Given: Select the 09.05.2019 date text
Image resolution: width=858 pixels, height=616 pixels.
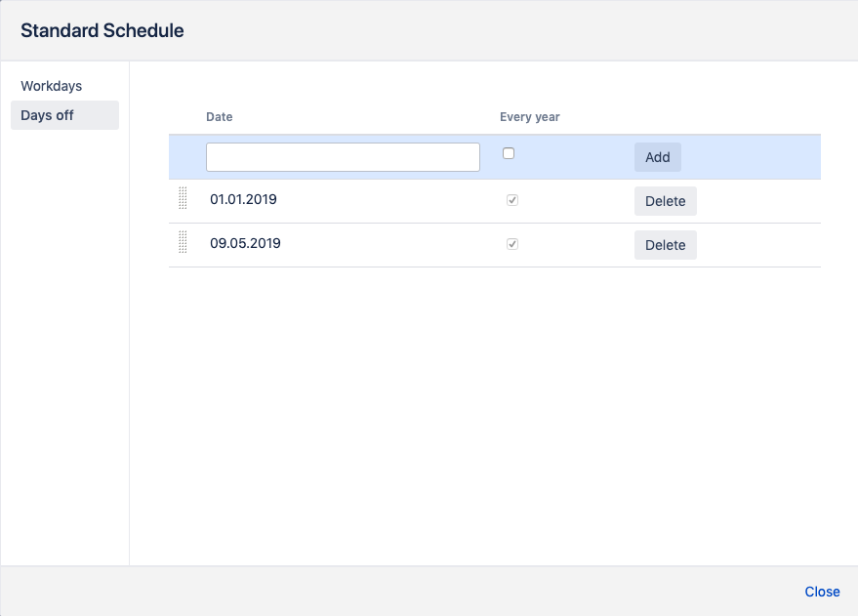Looking at the screenshot, I should (x=245, y=243).
